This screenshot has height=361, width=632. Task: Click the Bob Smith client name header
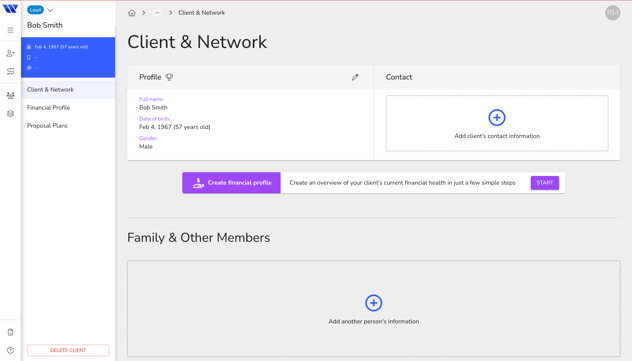[x=45, y=25]
